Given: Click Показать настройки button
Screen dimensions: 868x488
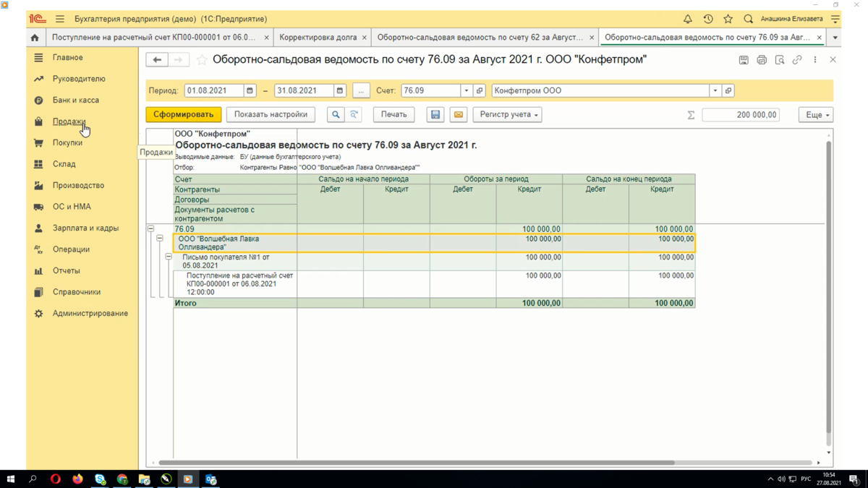Looking at the screenshot, I should tap(271, 114).
